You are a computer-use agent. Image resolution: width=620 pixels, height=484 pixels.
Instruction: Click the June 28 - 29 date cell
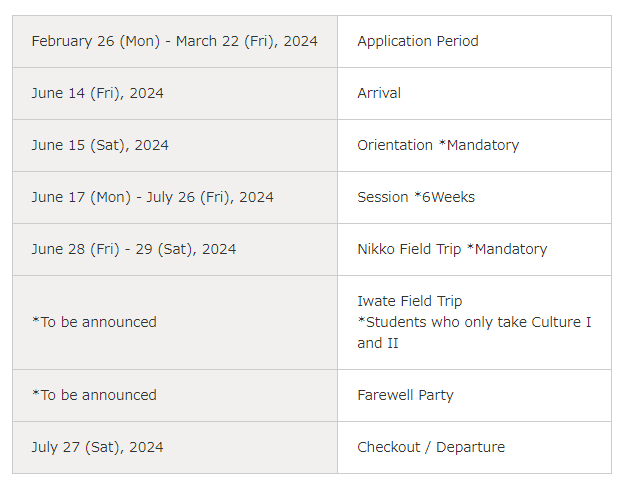tap(133, 249)
